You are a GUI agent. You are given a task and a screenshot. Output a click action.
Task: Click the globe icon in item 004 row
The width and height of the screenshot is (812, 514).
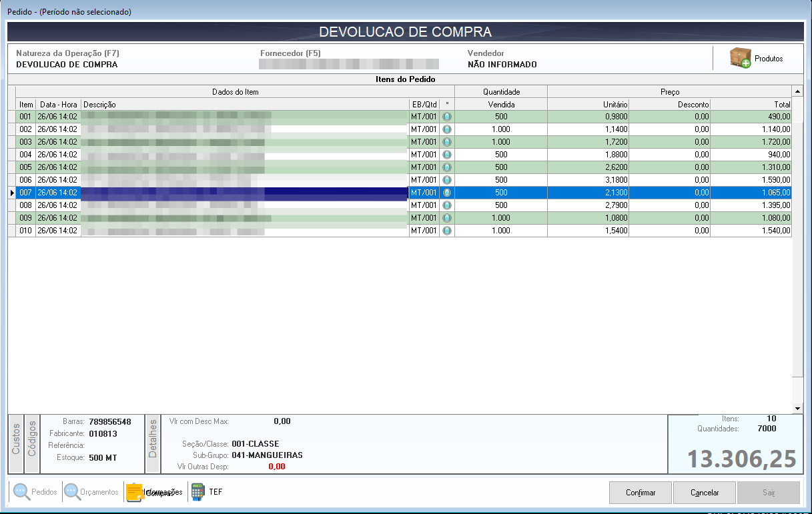[x=447, y=154]
